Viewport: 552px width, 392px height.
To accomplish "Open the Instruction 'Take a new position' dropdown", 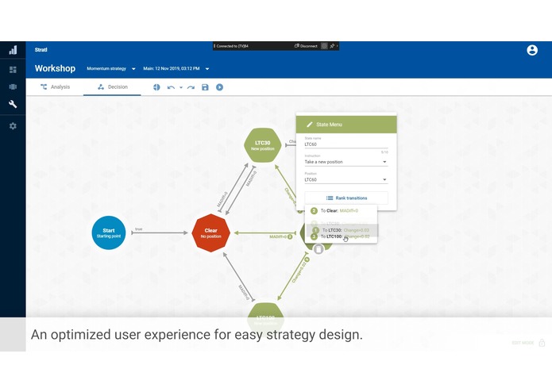I will 346,162.
